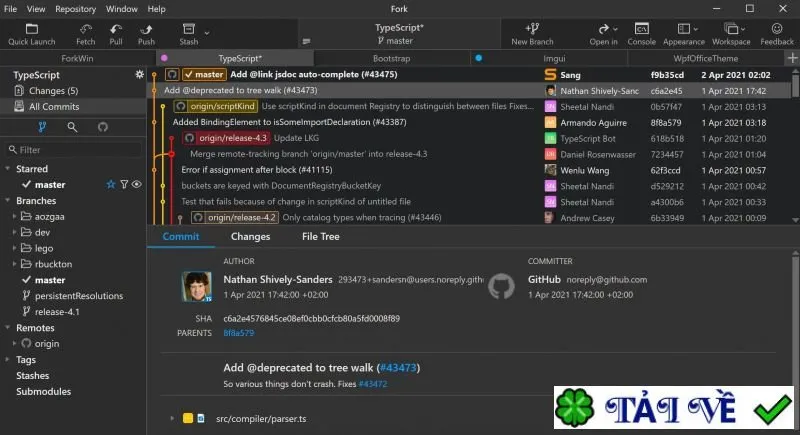Toggle filter funnel for master branch

(x=124, y=184)
